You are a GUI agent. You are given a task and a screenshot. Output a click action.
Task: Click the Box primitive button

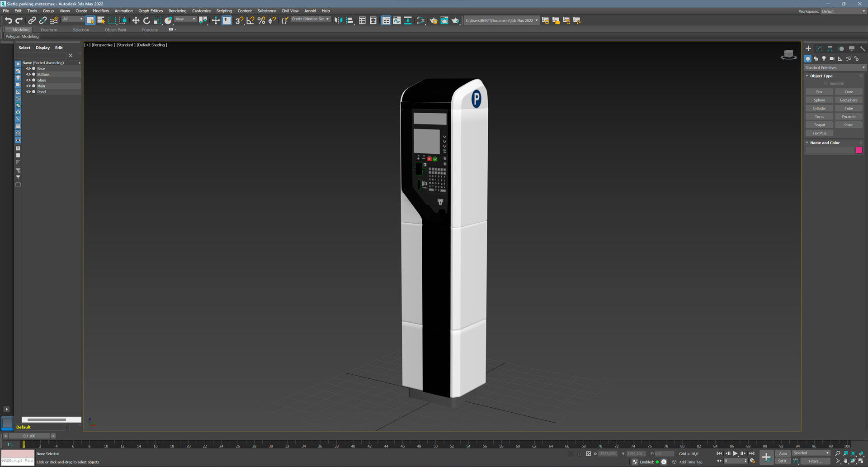[819, 92]
